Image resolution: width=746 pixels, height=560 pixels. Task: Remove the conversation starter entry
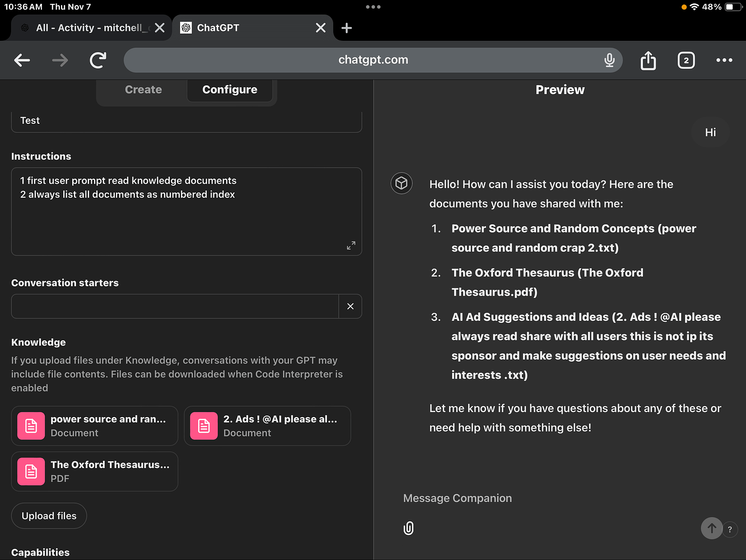point(350,306)
